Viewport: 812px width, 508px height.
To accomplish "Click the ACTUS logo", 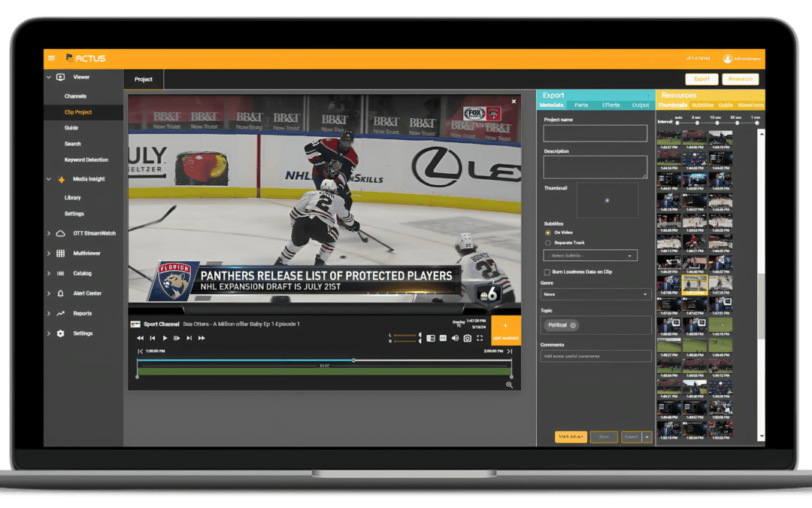I will [x=86, y=58].
